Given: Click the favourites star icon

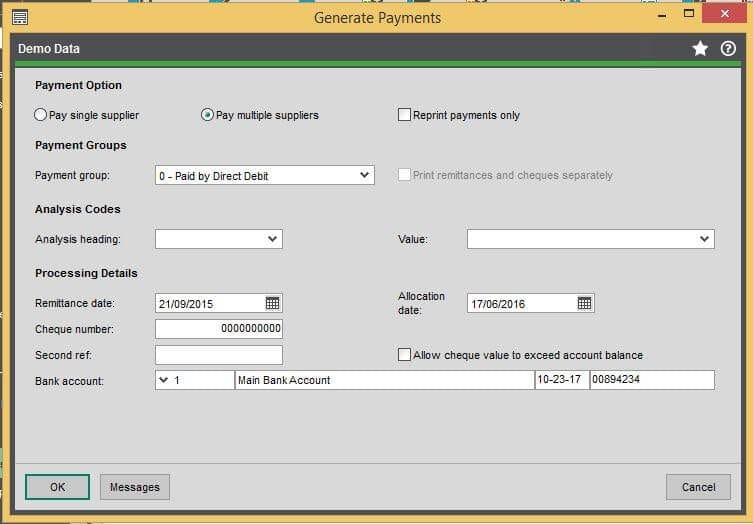Looking at the screenshot, I should 700,49.
